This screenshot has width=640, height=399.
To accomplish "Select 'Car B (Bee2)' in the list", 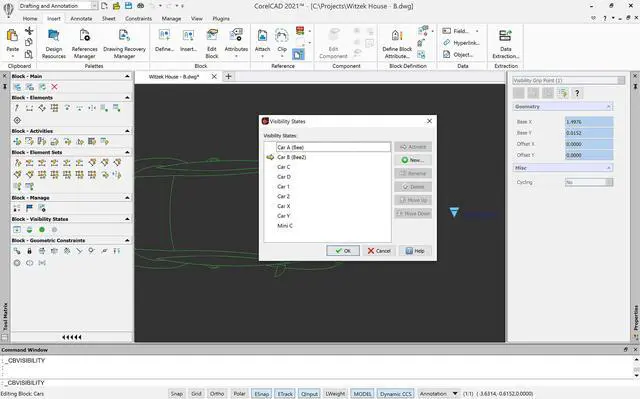I will [291, 157].
